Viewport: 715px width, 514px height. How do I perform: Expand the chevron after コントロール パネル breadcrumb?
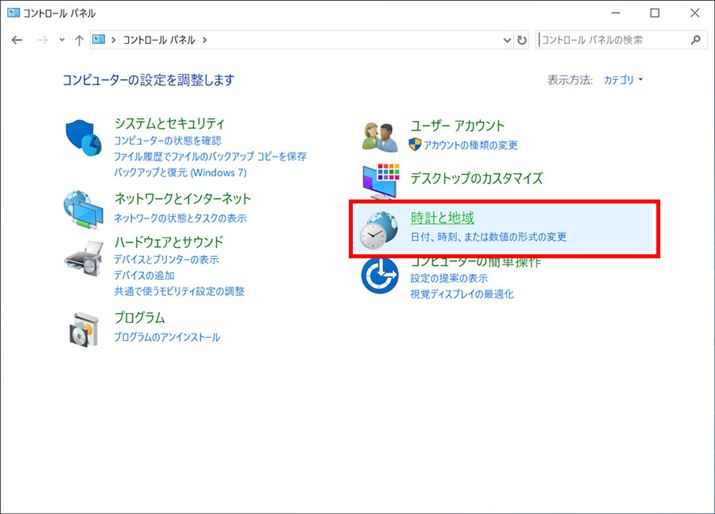click(205, 40)
